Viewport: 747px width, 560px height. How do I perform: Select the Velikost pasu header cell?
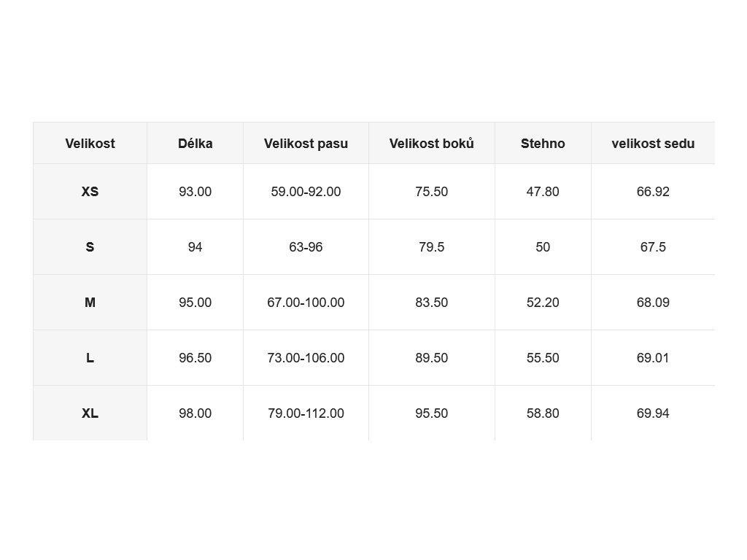pos(306,144)
